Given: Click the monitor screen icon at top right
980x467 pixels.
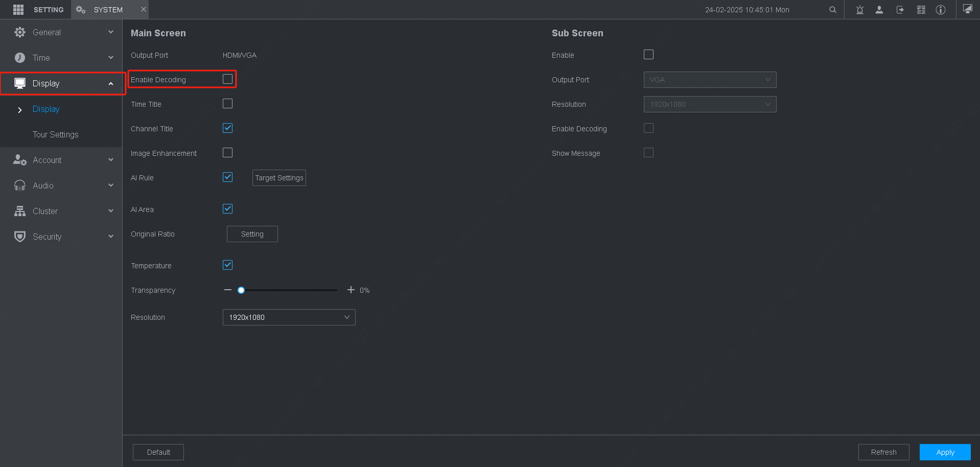Looking at the screenshot, I should pyautogui.click(x=967, y=9).
